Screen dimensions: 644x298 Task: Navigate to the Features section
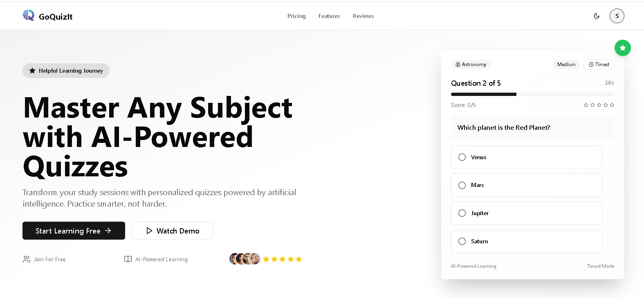[329, 16]
